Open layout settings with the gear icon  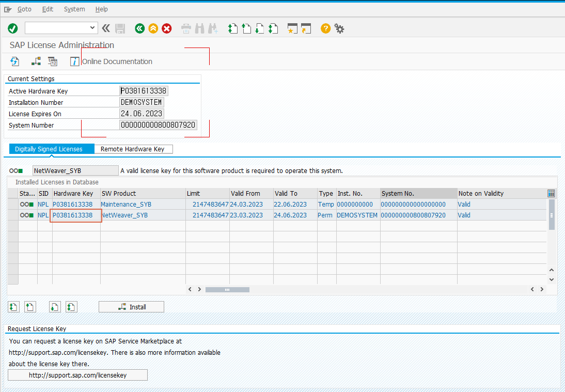[x=339, y=28]
